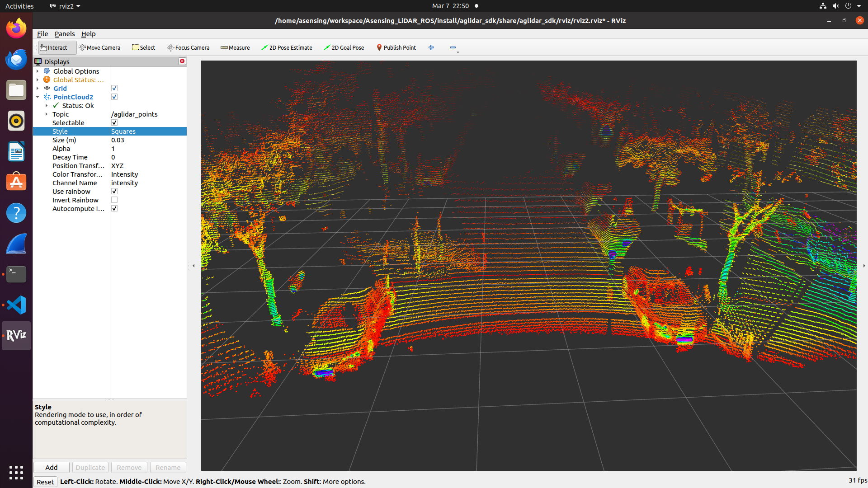Open the Activities overview
868x488 pixels.
point(19,6)
